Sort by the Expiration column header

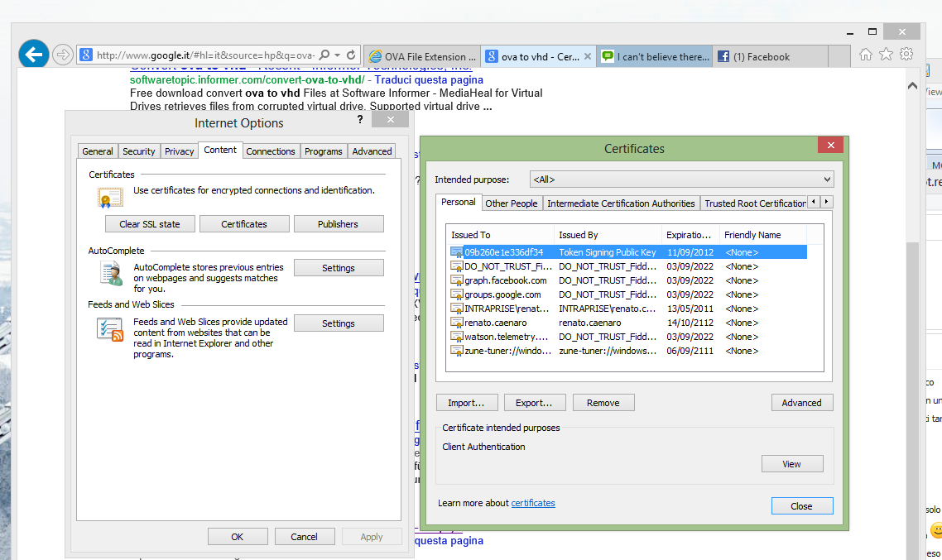tap(690, 235)
